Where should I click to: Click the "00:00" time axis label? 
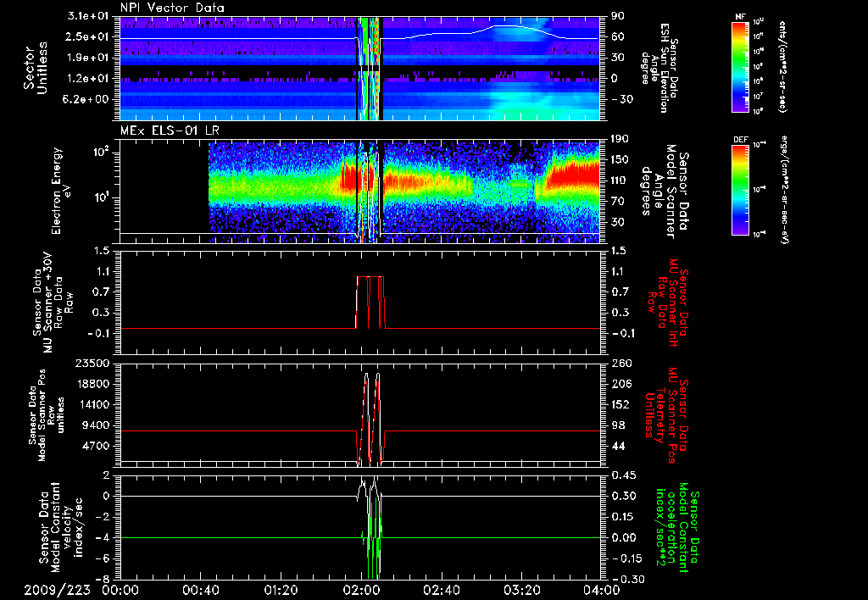120,590
